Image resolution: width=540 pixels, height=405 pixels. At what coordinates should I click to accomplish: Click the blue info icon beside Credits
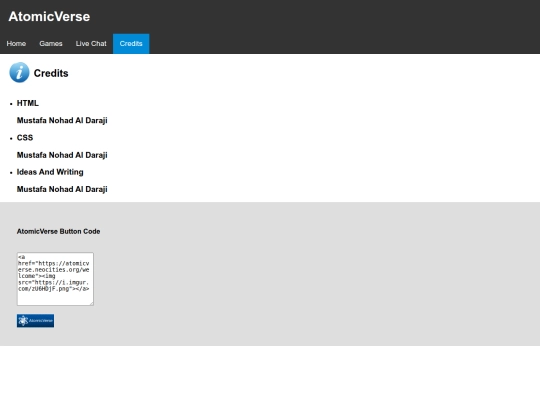[x=19, y=72]
